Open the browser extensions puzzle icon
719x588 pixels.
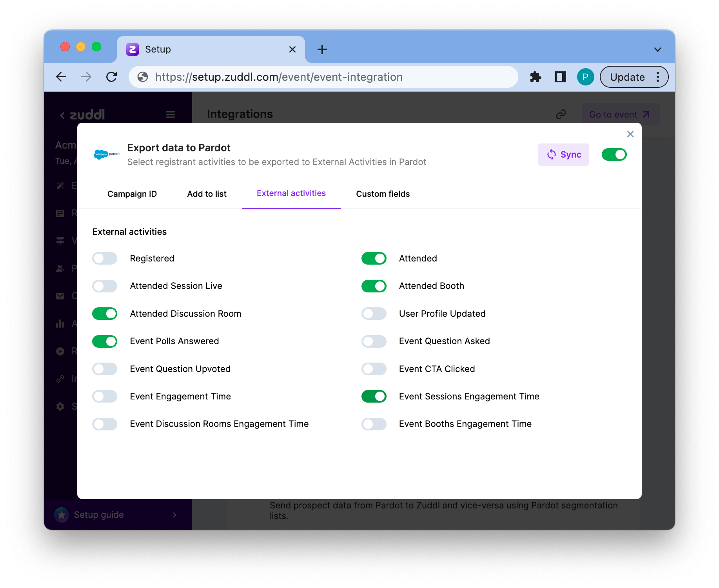[535, 77]
